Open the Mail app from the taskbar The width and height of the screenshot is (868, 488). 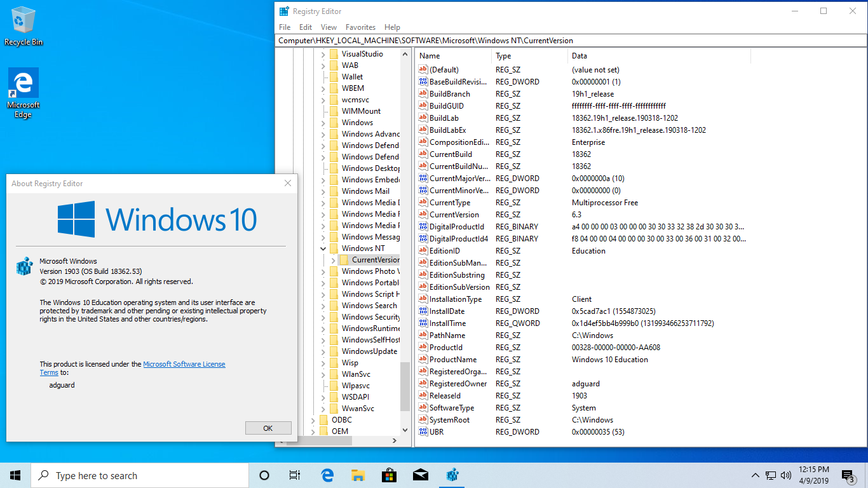[x=420, y=475]
